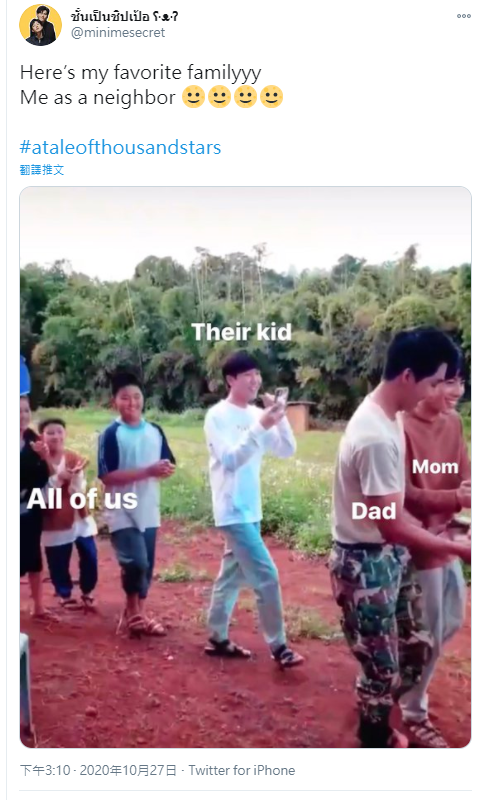Click the 'Their kid' caption in the image
Screen dimensions: 481x800
click(x=242, y=332)
